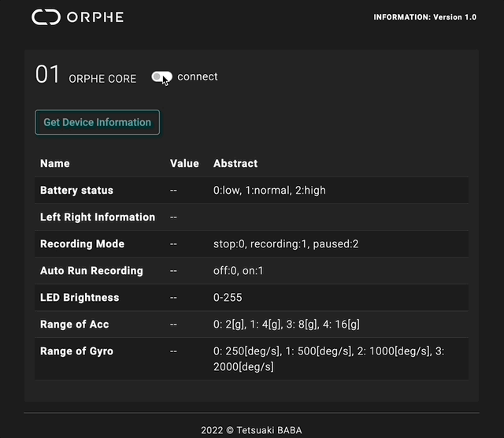Click the device number '01' text
This screenshot has height=438, width=504.
[47, 74]
